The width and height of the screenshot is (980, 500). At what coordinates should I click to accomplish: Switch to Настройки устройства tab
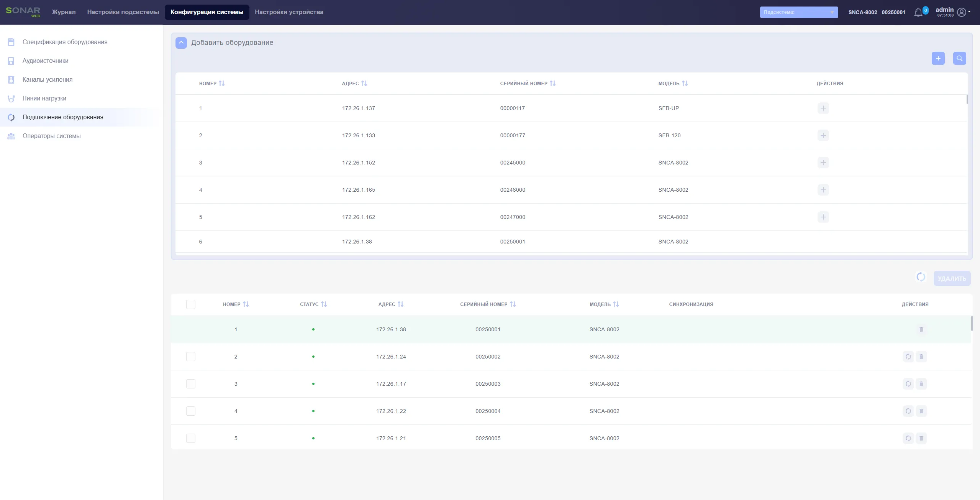(x=289, y=12)
